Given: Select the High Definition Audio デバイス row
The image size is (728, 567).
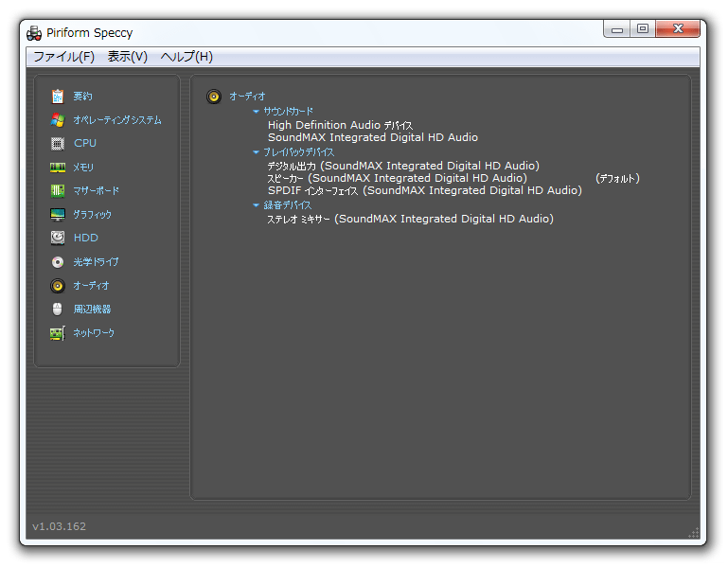Looking at the screenshot, I should pyautogui.click(x=340, y=125).
